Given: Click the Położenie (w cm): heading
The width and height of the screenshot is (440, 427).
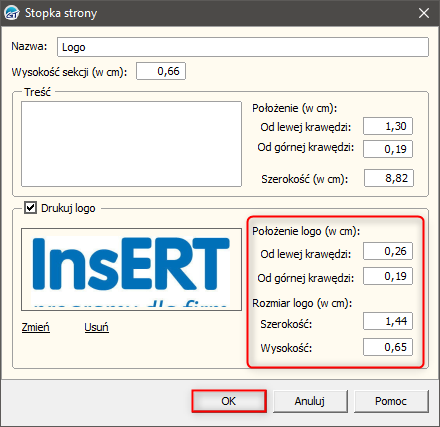Looking at the screenshot, I should [x=295, y=108].
